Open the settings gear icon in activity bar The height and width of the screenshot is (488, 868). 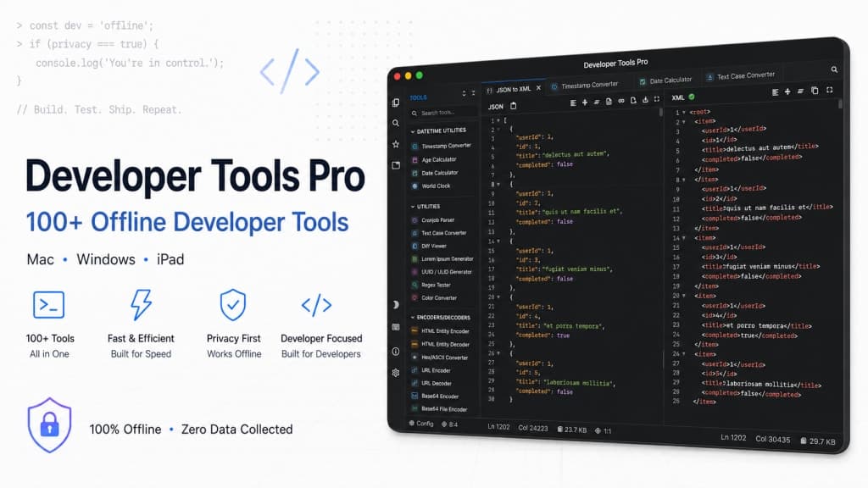pyautogui.click(x=395, y=373)
